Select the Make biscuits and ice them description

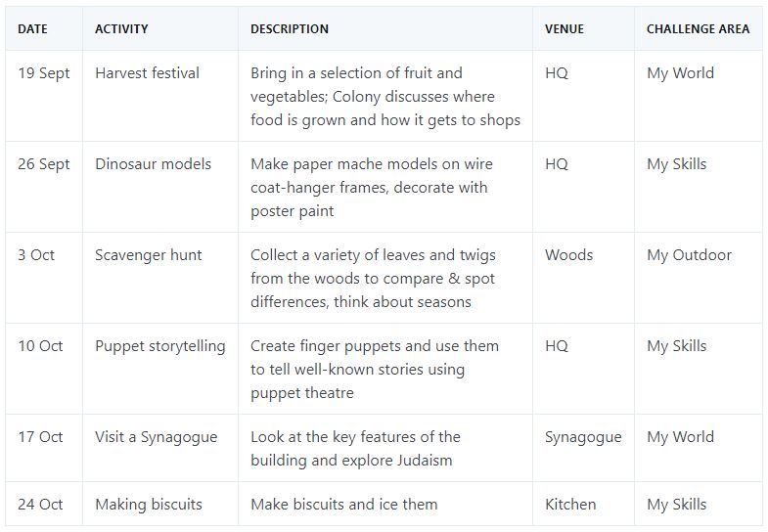(343, 505)
